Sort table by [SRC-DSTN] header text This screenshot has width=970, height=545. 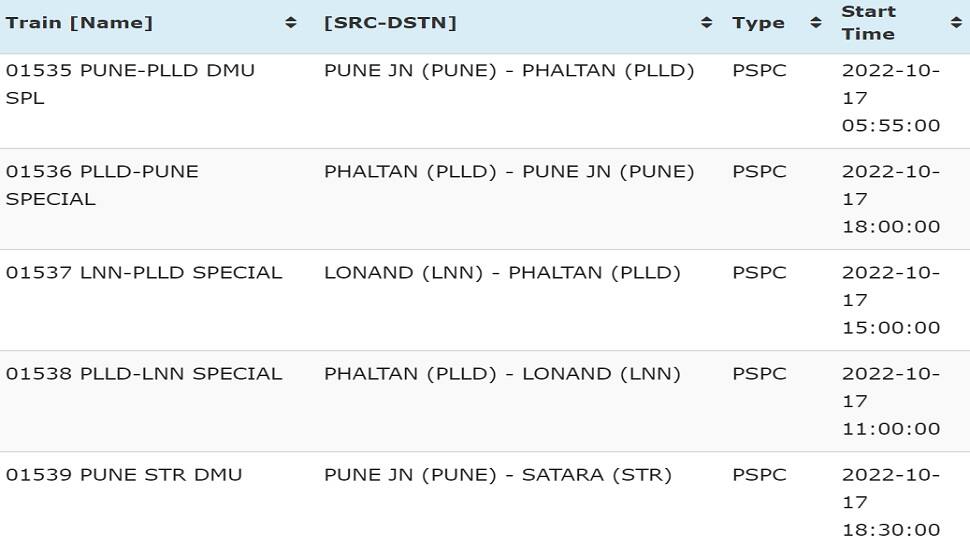click(x=390, y=23)
